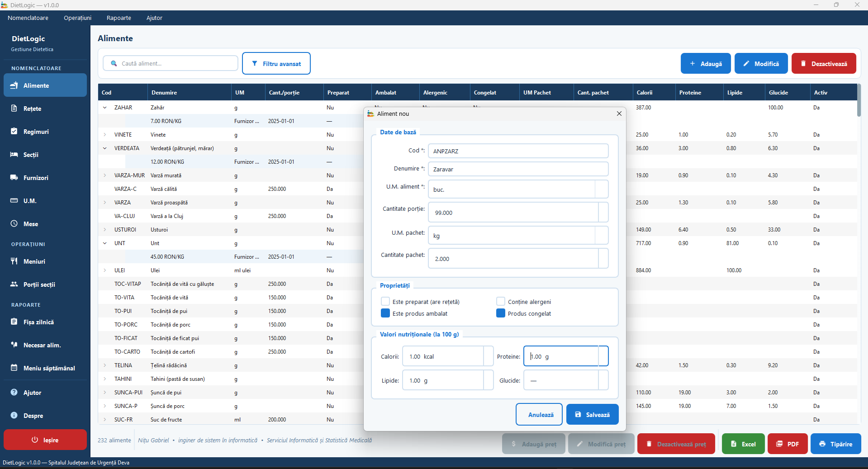This screenshot has height=469, width=868.
Task: Open the Filtru avansat filter
Action: coord(276,63)
